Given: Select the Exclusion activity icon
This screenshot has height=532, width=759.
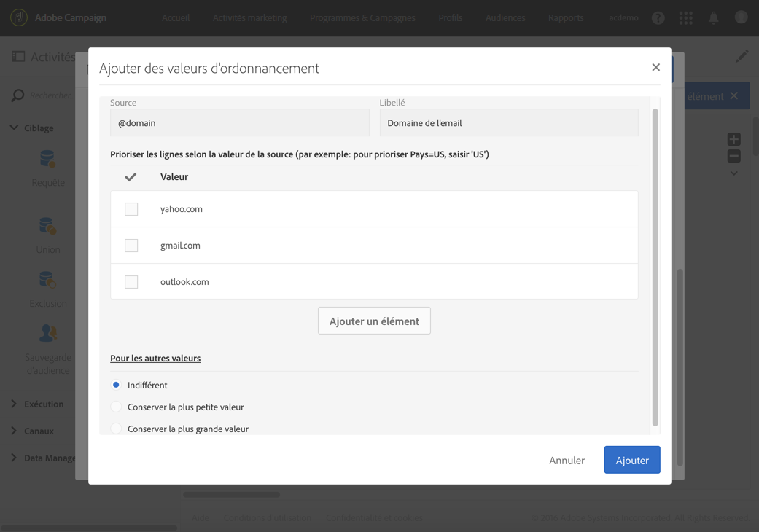Looking at the screenshot, I should 48,281.
